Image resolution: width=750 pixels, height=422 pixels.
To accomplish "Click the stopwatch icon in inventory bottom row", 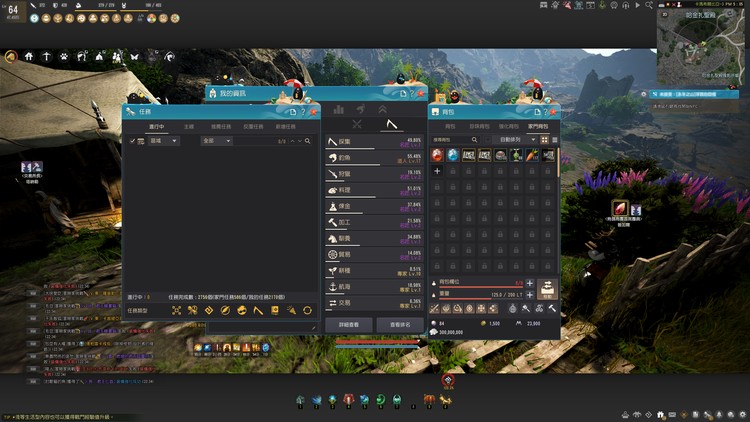I will pos(512,309).
